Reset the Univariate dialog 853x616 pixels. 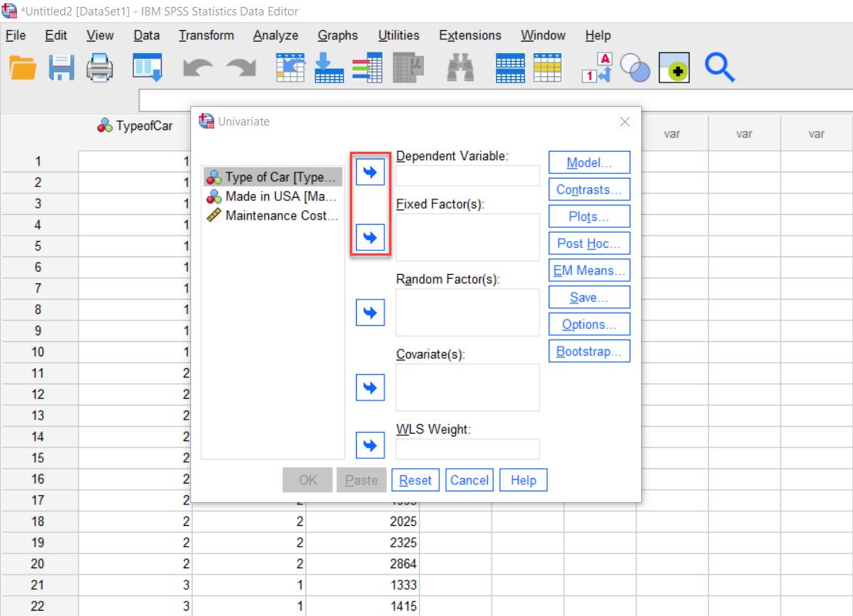pos(415,480)
